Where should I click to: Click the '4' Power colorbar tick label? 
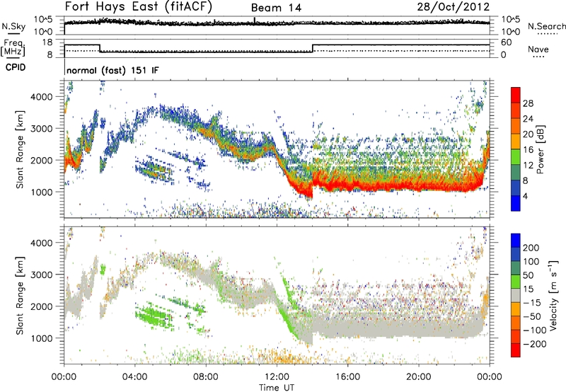pos(526,196)
